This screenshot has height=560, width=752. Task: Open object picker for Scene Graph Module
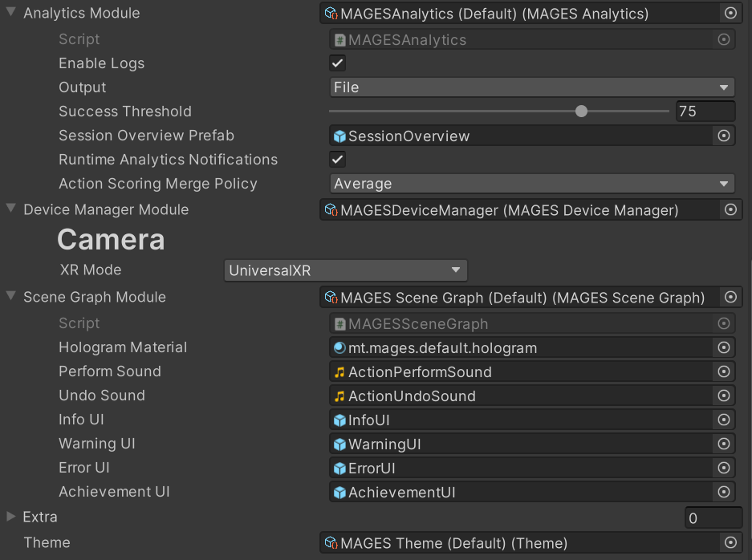(730, 298)
